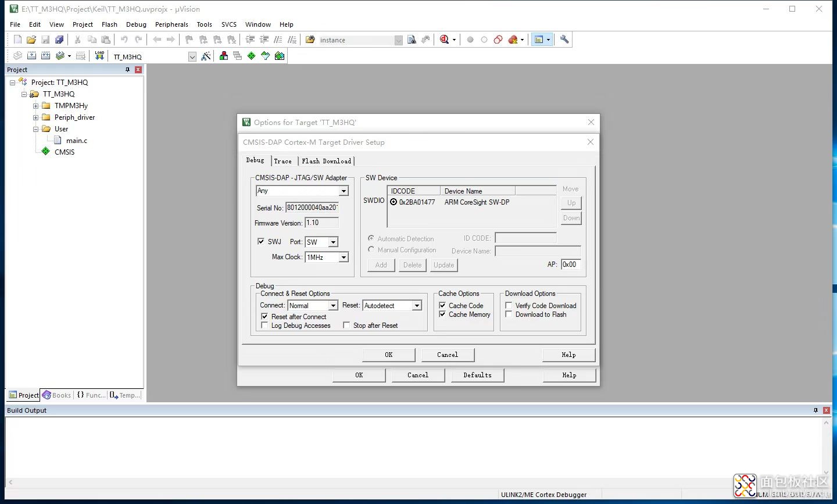
Task: Collapse the Project: TT_M3HQ tree node
Action: tap(12, 83)
